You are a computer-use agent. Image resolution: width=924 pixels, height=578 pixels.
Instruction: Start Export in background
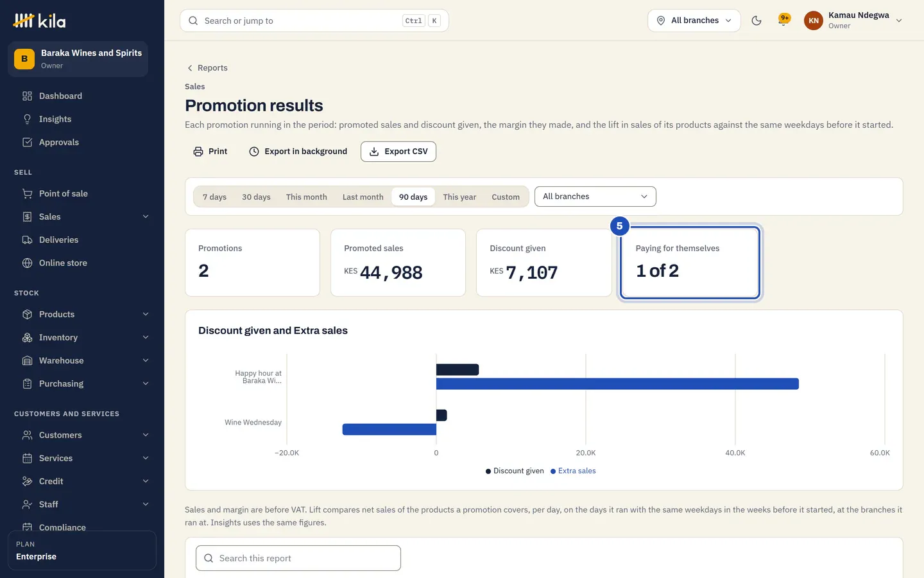point(298,152)
